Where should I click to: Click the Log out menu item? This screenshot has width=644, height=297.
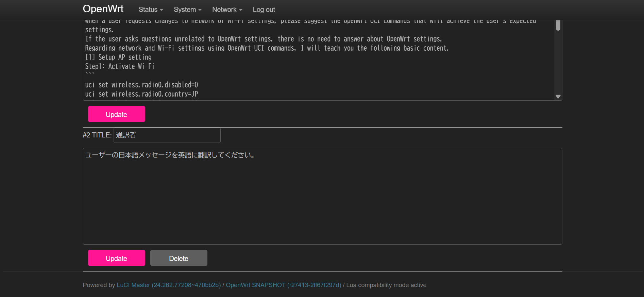[x=264, y=10]
